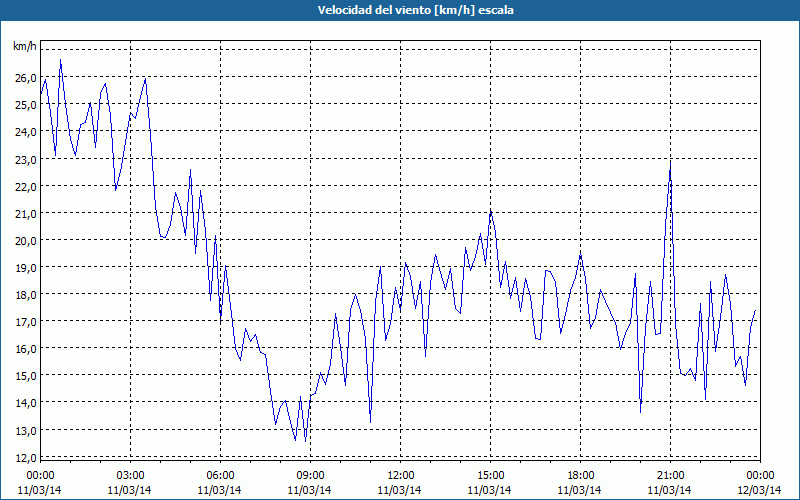Click the '11/03/14' date under 09:00
Image resolution: width=800 pixels, height=500 pixels.
click(x=310, y=490)
